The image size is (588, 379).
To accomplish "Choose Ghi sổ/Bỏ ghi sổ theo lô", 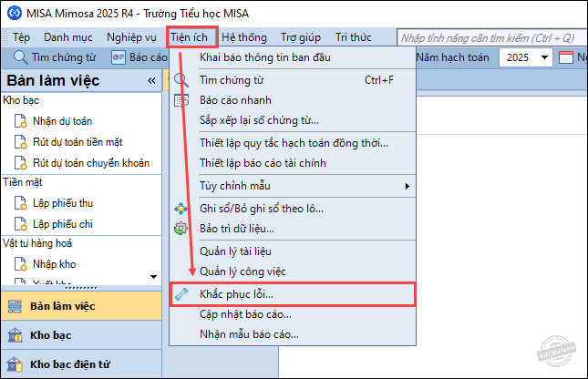I will (x=293, y=208).
